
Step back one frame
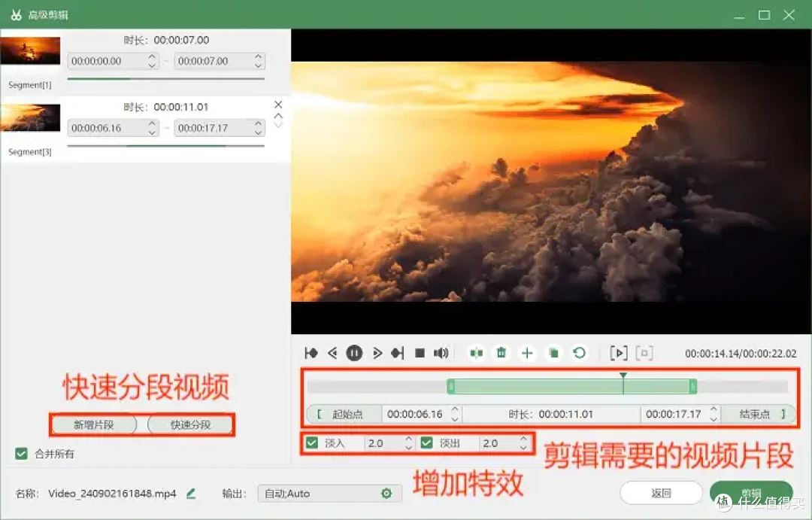click(x=332, y=353)
